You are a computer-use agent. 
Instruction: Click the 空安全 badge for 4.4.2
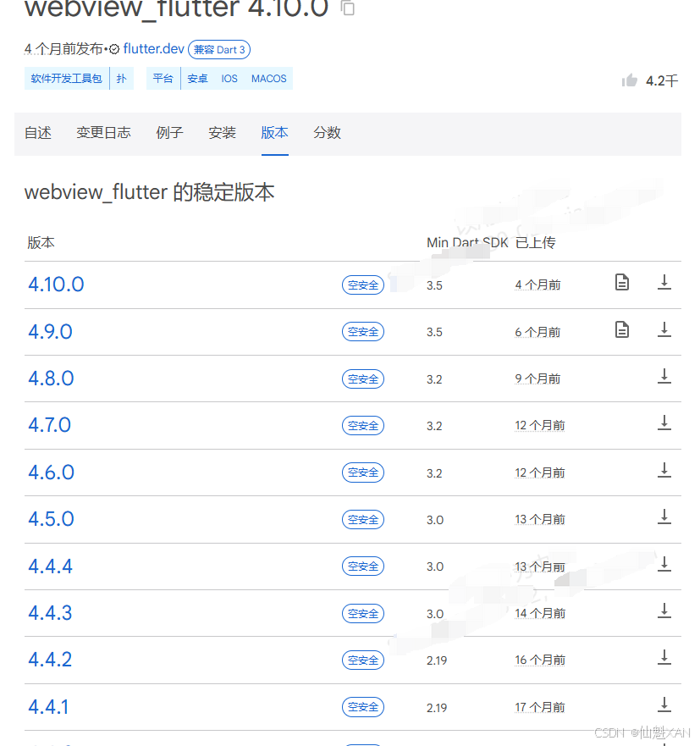click(363, 660)
